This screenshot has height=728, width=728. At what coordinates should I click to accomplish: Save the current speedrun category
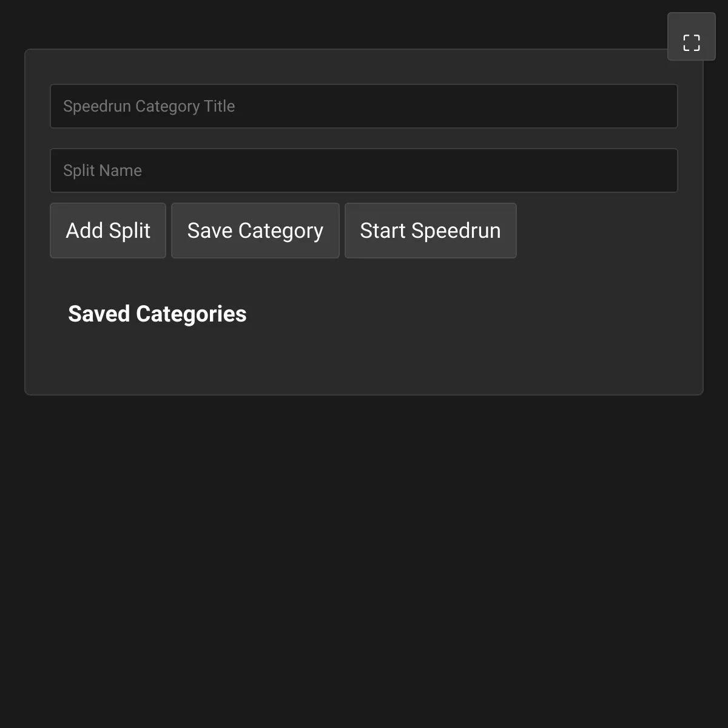click(255, 231)
